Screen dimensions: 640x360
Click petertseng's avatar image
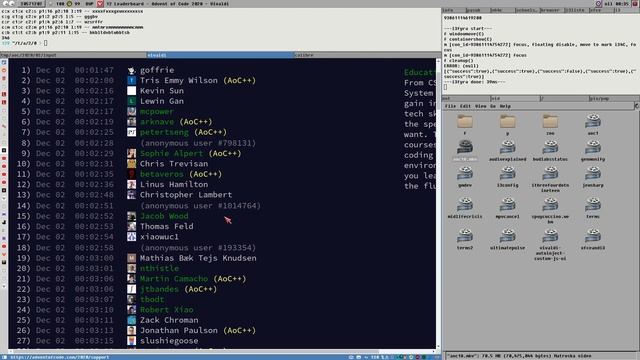[x=131, y=132]
